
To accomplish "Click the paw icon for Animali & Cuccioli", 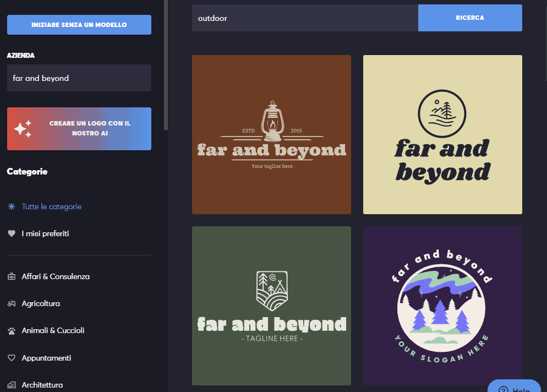I will pyautogui.click(x=12, y=331).
